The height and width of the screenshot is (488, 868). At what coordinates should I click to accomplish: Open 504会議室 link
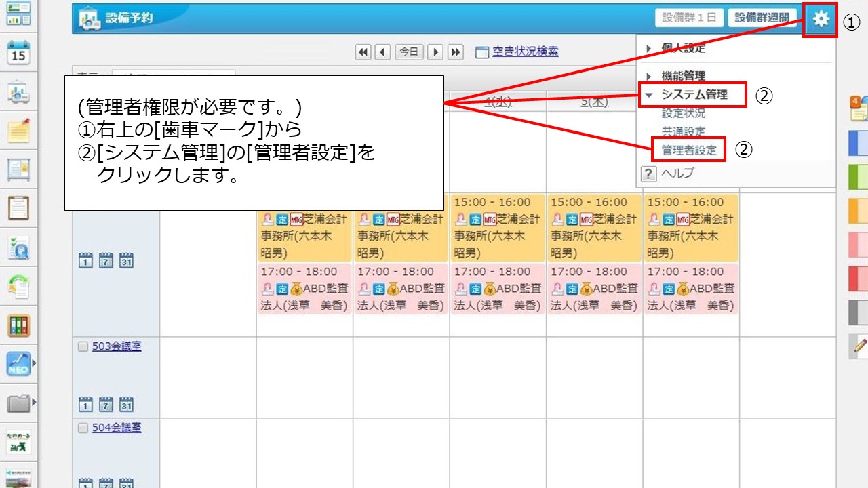click(x=117, y=428)
